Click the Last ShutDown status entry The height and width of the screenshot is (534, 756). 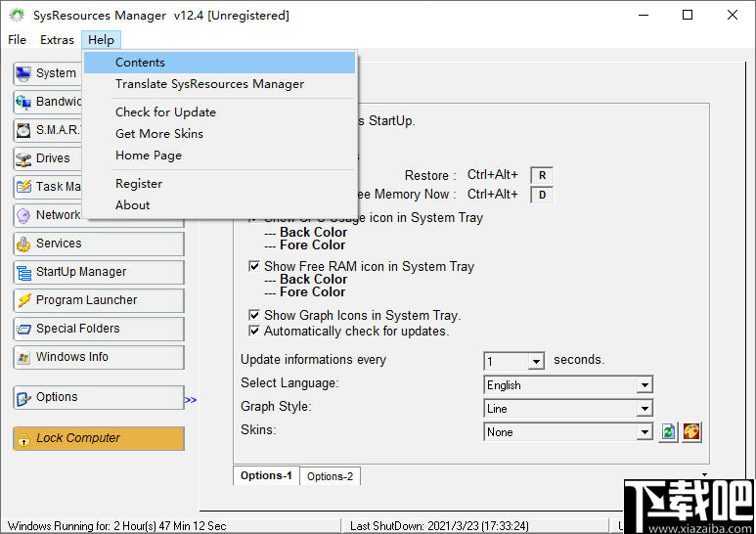(439, 526)
